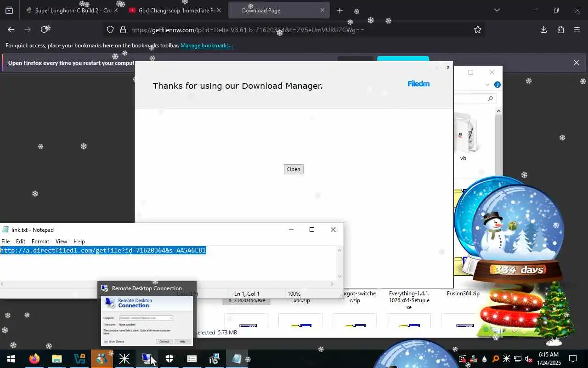The image size is (588, 368).
Task: Switch to Super Longhorn-C Build 2 tab
Action: pos(72,10)
